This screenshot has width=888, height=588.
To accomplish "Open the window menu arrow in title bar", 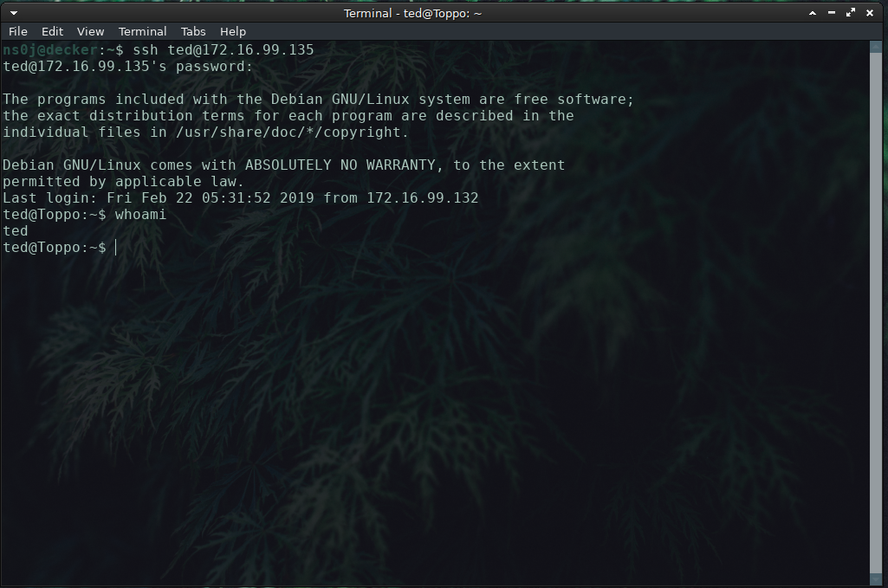I will pyautogui.click(x=14, y=12).
